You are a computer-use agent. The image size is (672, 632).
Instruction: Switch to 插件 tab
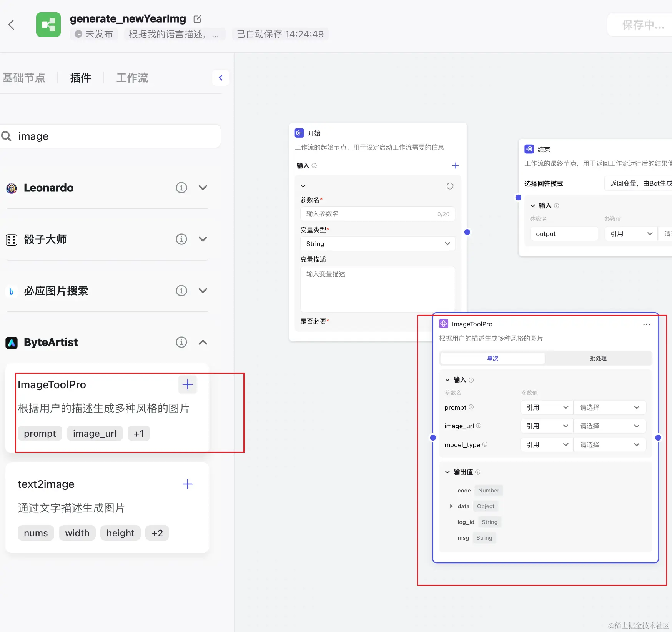(81, 78)
